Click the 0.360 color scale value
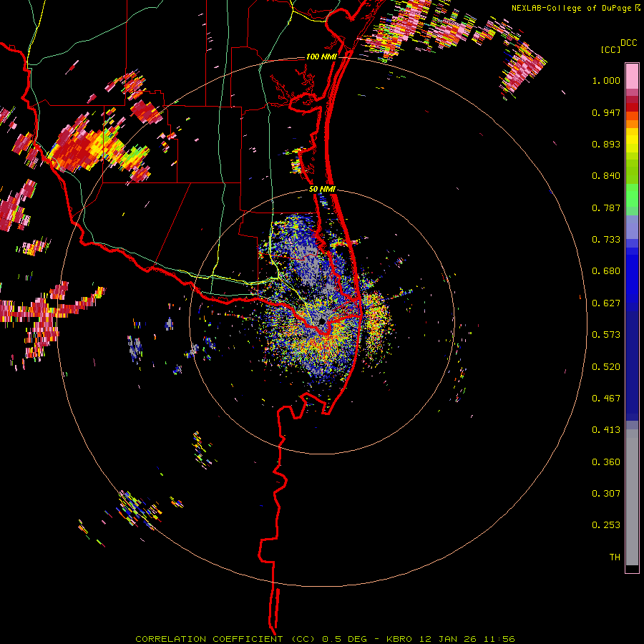This screenshot has height=644, width=644. tap(606, 462)
